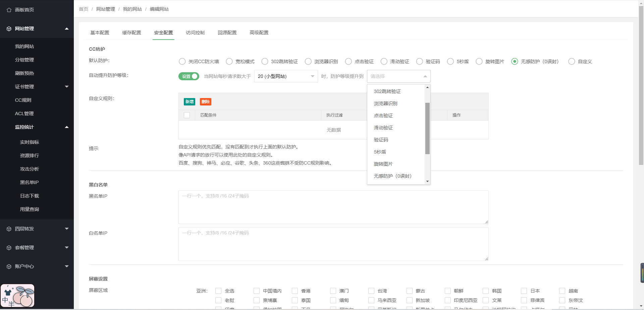Toggle the 设置 auto-upgrade switch
Viewport: 644px width, 310px height.
pyautogui.click(x=189, y=76)
